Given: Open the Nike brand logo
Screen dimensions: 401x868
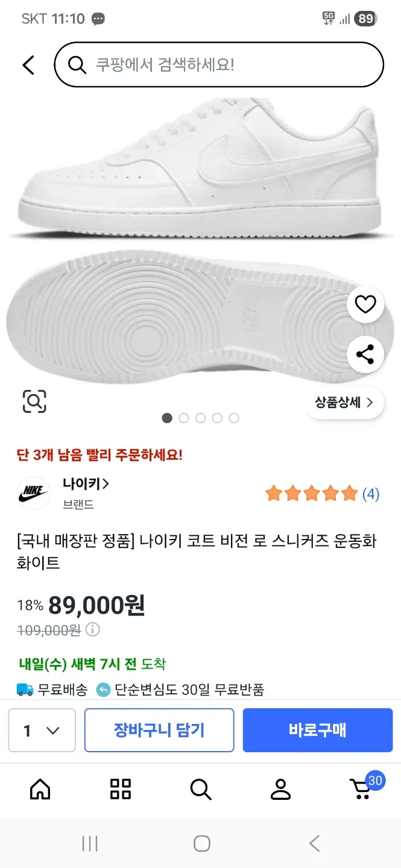Looking at the screenshot, I should [x=33, y=492].
